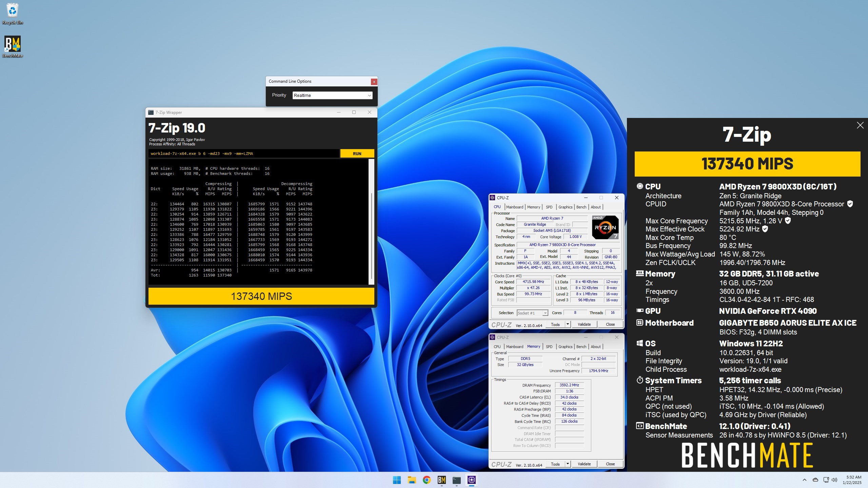Screen dimensions: 868x488
Task: Open Graphics tab in upper CPU-Z
Action: click(565, 207)
